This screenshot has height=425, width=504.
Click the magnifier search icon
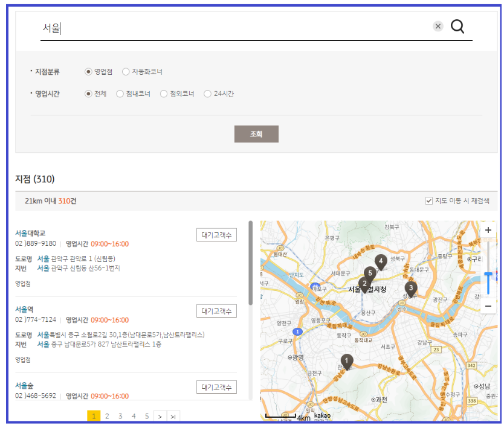(x=457, y=27)
